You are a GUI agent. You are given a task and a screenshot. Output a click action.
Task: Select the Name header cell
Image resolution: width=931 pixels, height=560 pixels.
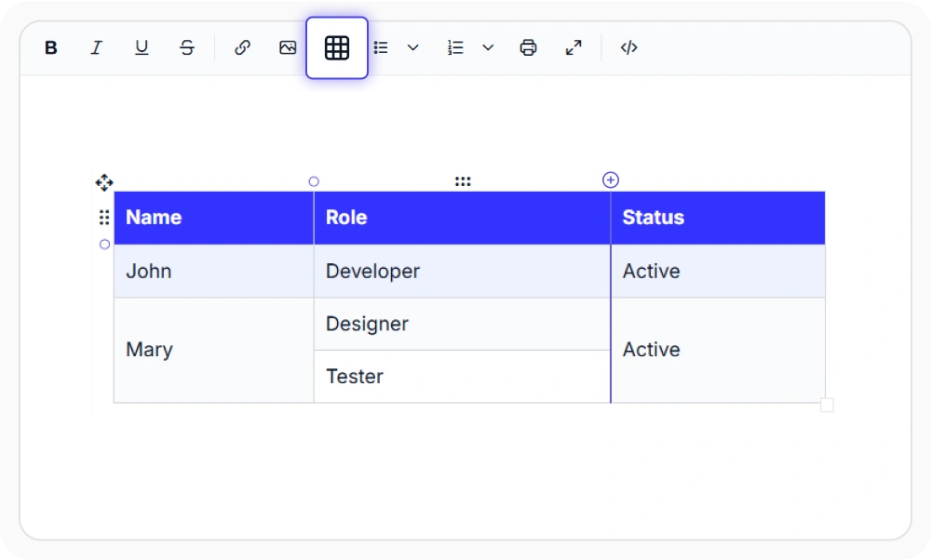click(214, 218)
